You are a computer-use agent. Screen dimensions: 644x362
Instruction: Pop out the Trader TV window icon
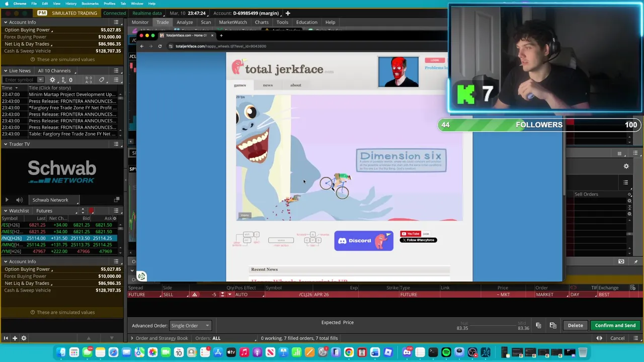pyautogui.click(x=117, y=200)
